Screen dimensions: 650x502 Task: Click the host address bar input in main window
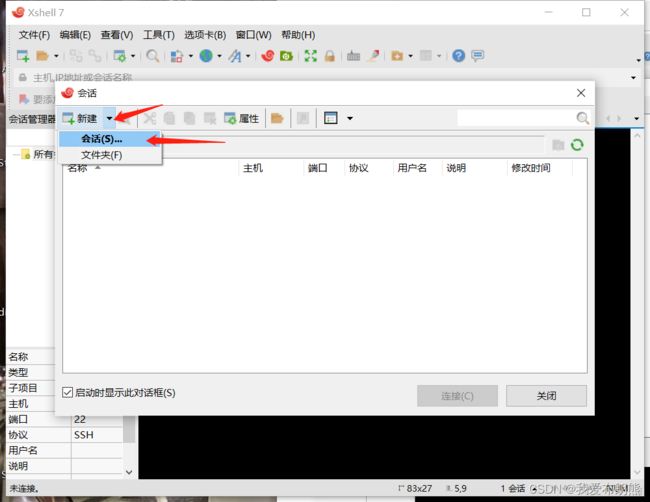(x=323, y=77)
